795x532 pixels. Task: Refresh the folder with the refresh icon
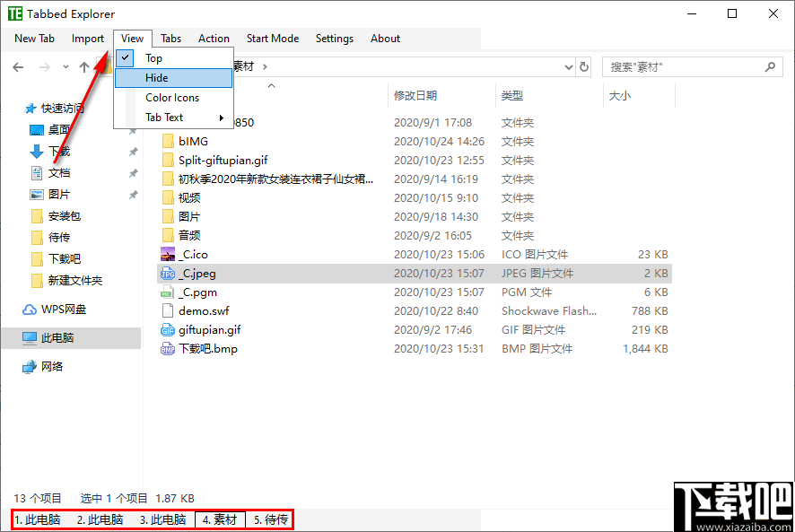[x=583, y=66]
